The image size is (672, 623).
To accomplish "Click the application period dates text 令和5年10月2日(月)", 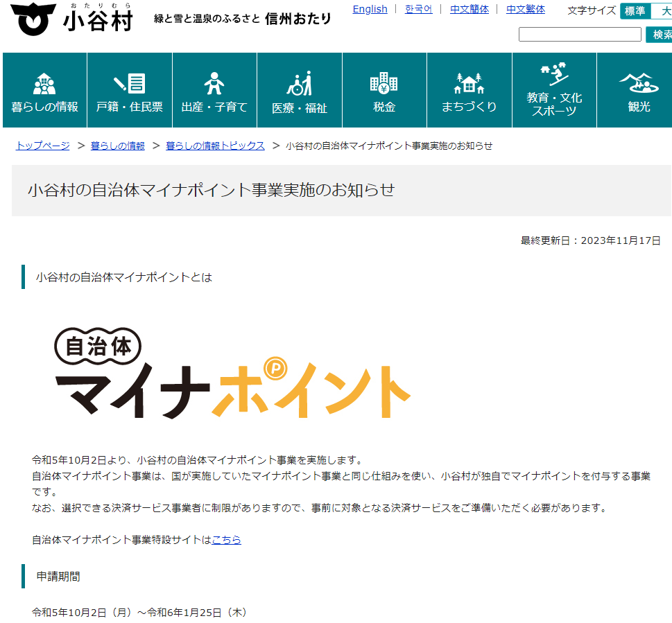I will point(81,613).
